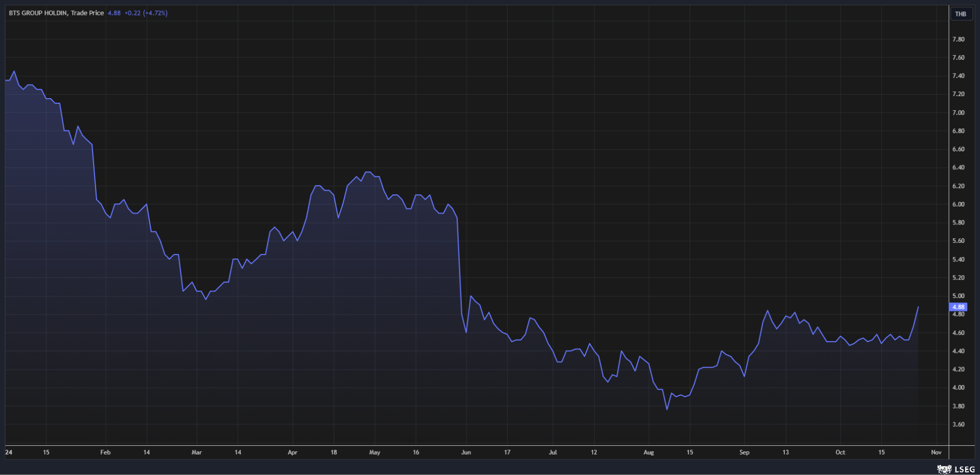The width and height of the screenshot is (980, 475).
Task: Click the 4.88 trade price value
Action: click(114, 13)
